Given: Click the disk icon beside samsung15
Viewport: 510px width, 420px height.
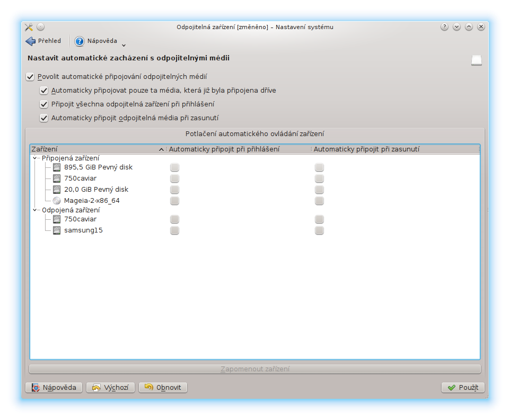Looking at the screenshot, I should tap(57, 230).
